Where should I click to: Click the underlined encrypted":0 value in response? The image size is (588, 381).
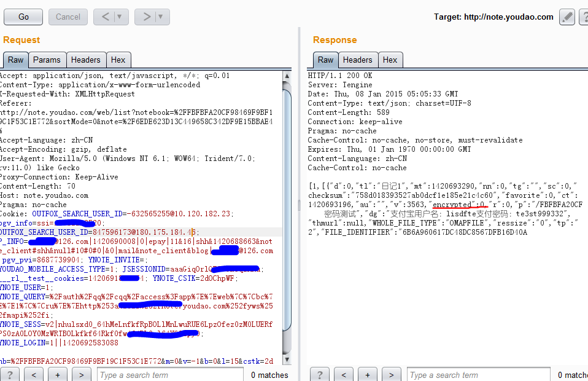459,205
